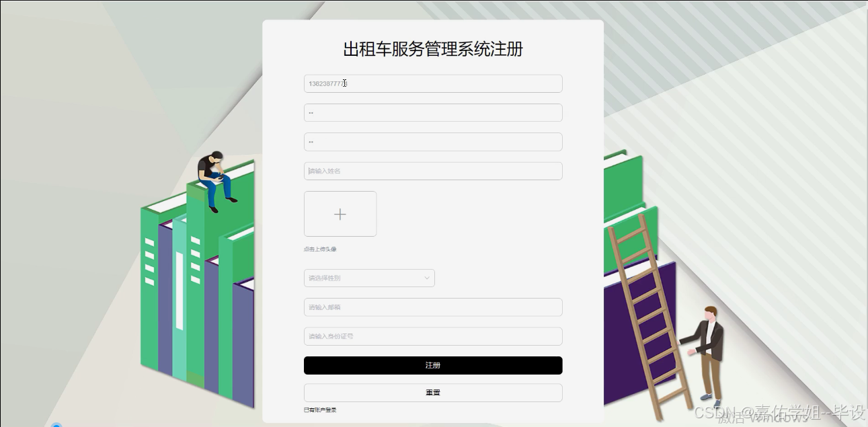The image size is (868, 427).
Task: Open the 请选择性别 gender dropdown
Action: point(369,278)
